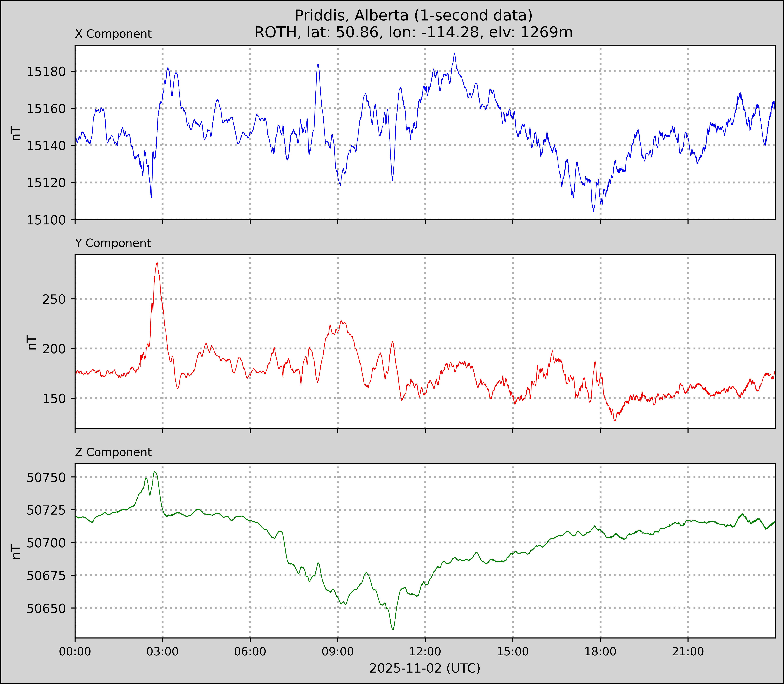Click the 250 tick label in Y panel
The image size is (784, 684).
click(54, 299)
